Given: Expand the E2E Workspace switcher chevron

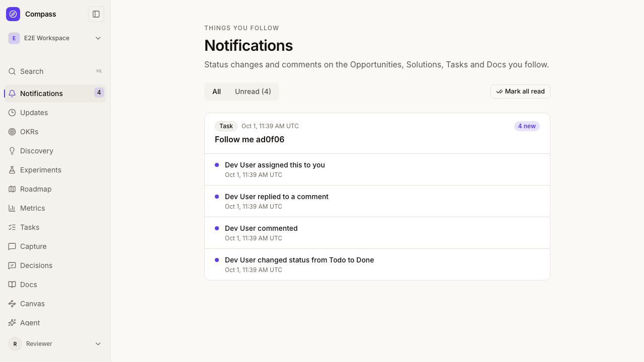Looking at the screenshot, I should [98, 38].
